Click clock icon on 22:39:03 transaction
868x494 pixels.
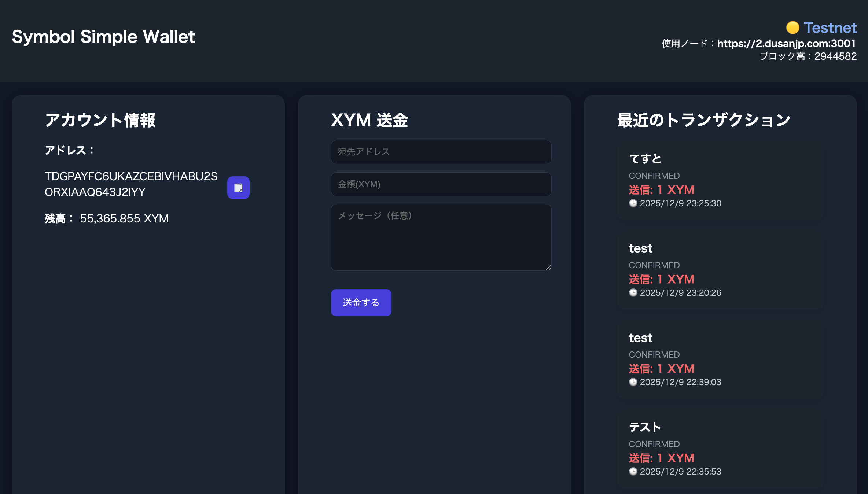633,382
